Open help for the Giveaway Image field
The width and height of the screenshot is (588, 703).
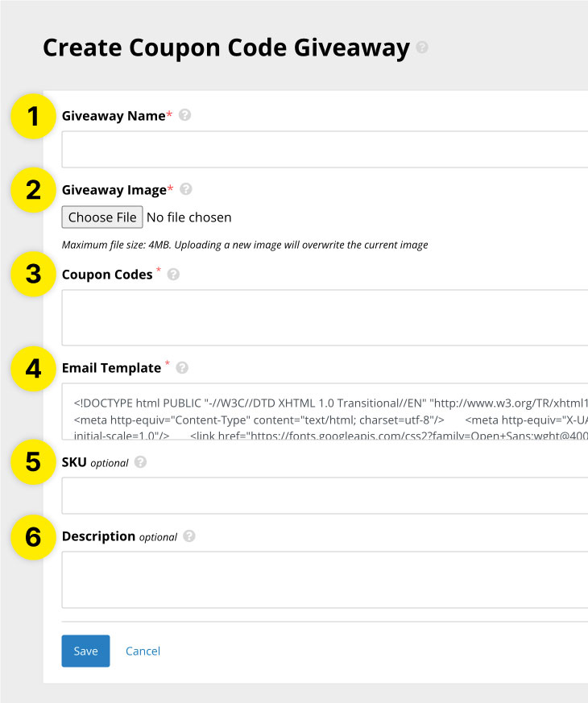[185, 189]
